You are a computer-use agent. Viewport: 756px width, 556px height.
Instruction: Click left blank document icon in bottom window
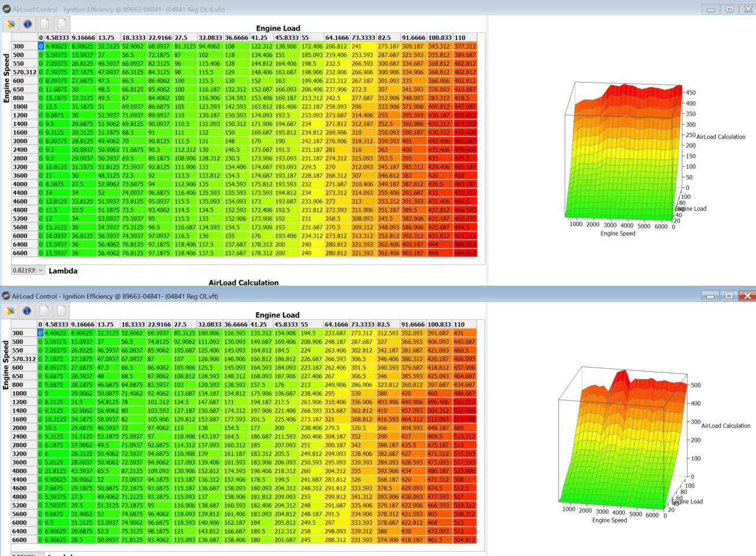click(45, 310)
